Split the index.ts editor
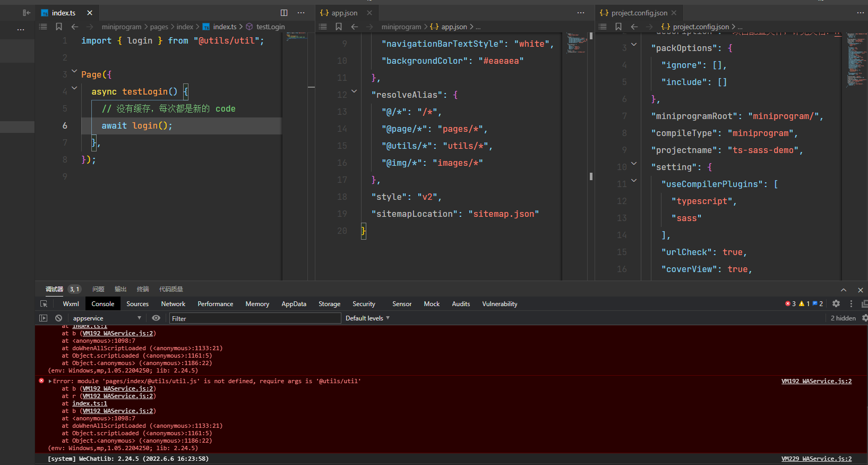The image size is (868, 465). point(284,13)
